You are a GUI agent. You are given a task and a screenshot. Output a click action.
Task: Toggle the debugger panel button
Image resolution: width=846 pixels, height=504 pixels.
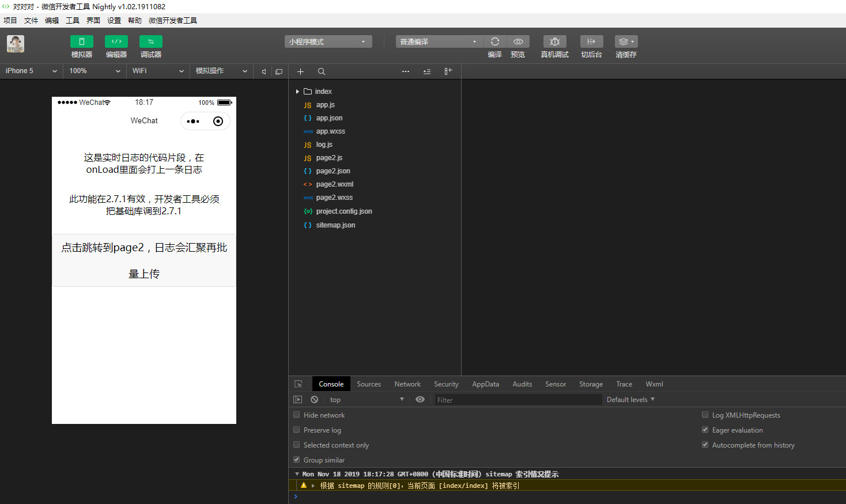(x=151, y=41)
